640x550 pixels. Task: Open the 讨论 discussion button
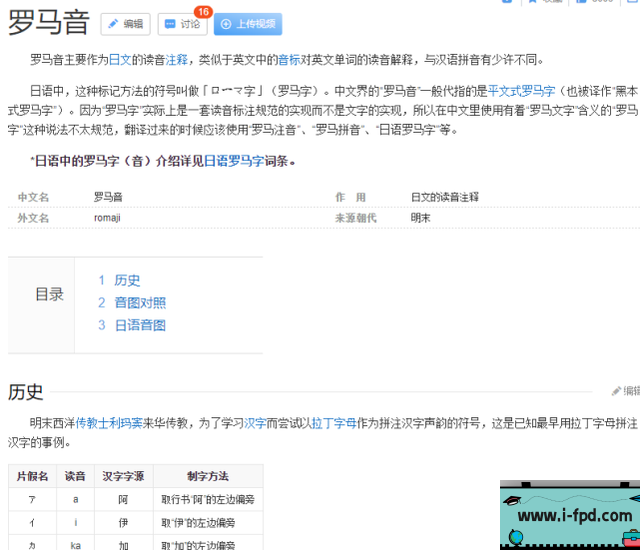pyautogui.click(x=182, y=24)
